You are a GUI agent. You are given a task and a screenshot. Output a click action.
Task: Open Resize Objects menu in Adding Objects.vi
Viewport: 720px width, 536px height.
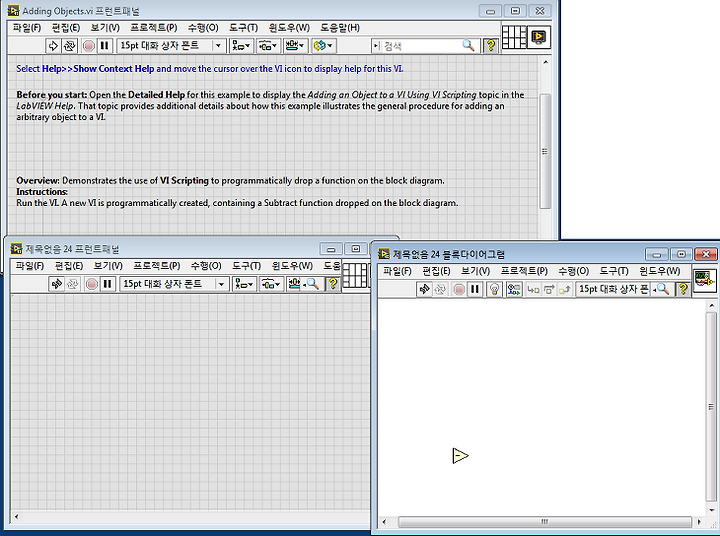tap(294, 45)
